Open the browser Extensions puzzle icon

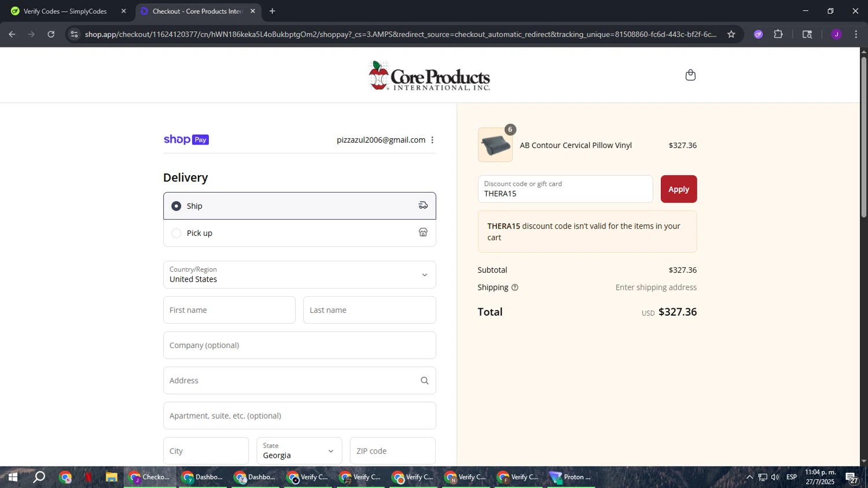pos(778,34)
